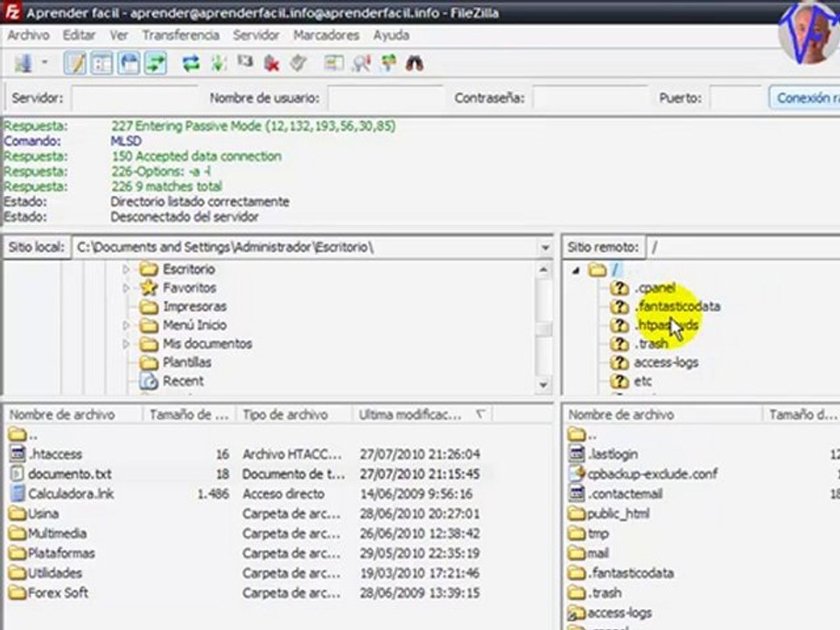
Task: Focus the Contraseña field
Action: (591, 98)
